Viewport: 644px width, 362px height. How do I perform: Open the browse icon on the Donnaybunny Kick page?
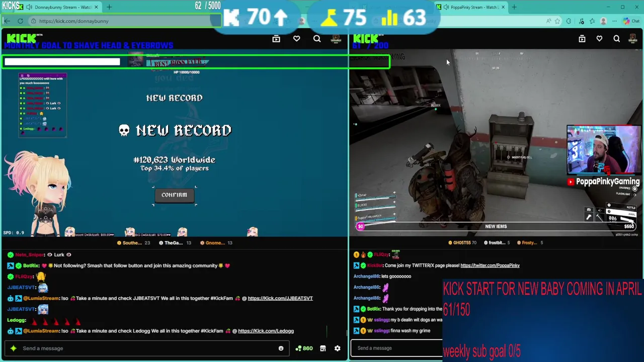(x=276, y=39)
